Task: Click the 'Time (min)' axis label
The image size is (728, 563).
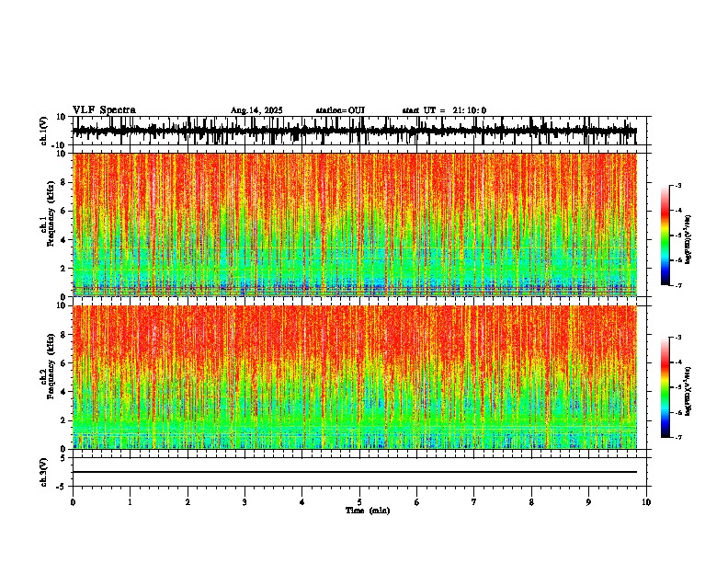Action: (368, 511)
